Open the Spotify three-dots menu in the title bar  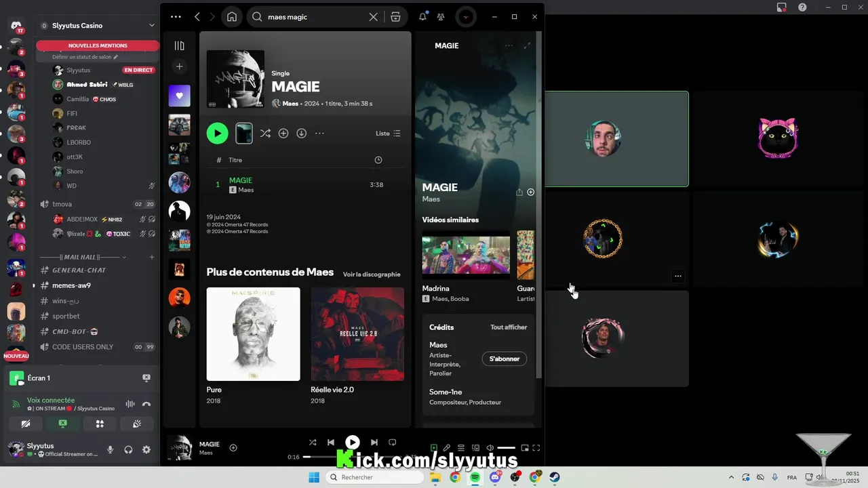click(176, 17)
